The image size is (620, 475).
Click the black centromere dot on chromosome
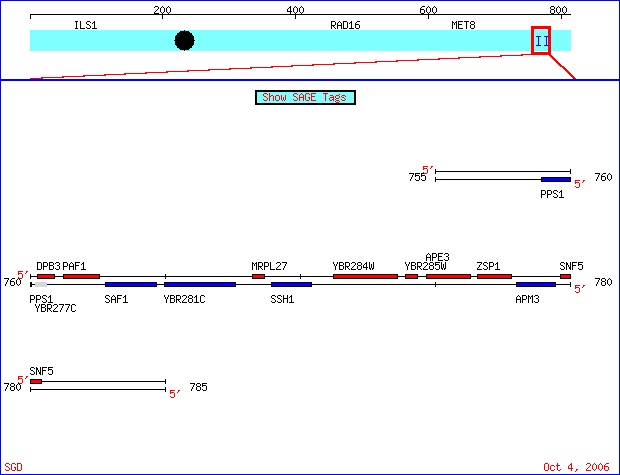[184, 40]
